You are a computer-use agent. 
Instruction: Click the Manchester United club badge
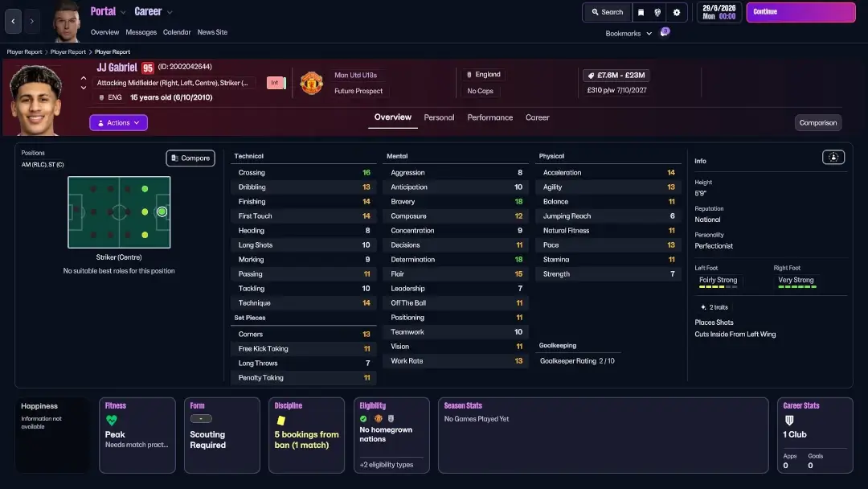pos(311,83)
